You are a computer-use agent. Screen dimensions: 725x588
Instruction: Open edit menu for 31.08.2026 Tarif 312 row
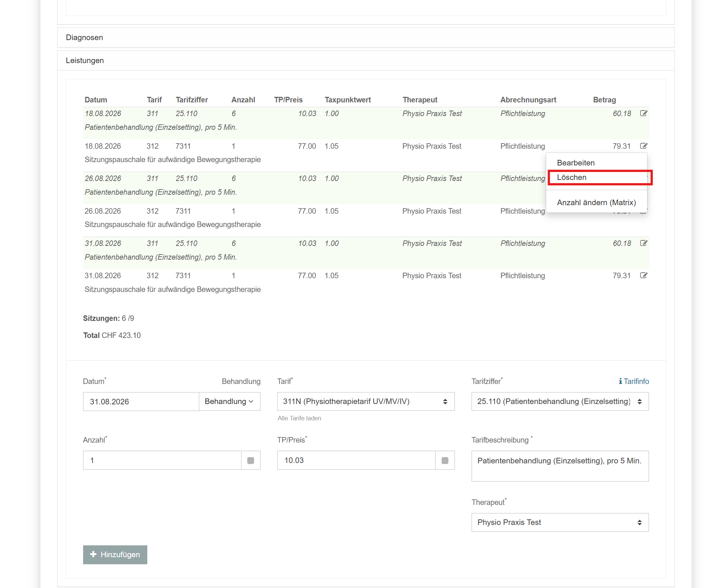(644, 276)
